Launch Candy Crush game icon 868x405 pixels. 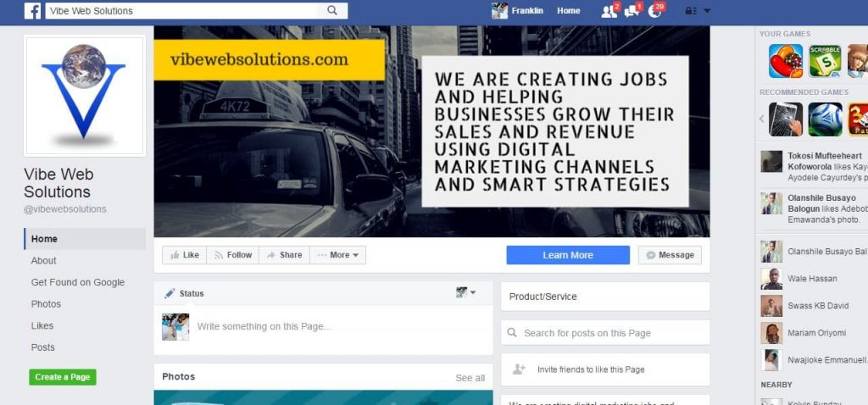click(785, 61)
